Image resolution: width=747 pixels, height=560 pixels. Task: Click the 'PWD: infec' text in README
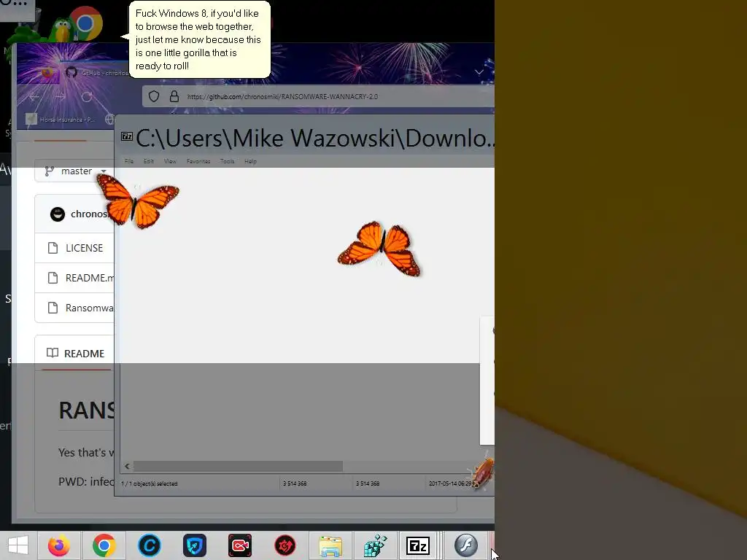[x=86, y=481]
